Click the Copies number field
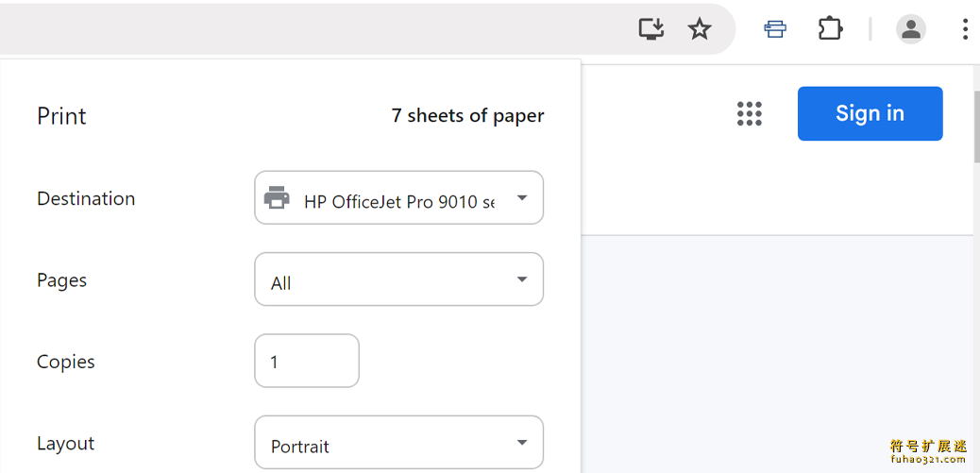 [x=307, y=362]
